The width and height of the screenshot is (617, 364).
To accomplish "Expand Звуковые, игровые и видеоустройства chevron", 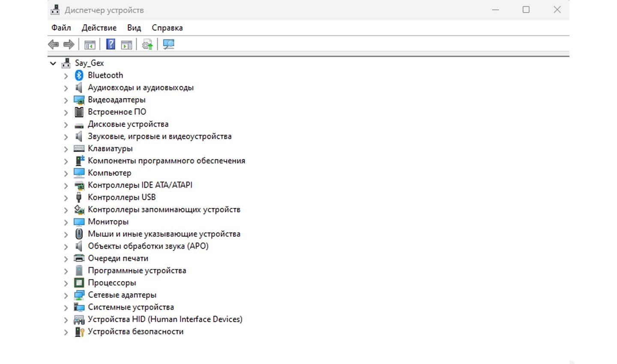I will coord(66,137).
